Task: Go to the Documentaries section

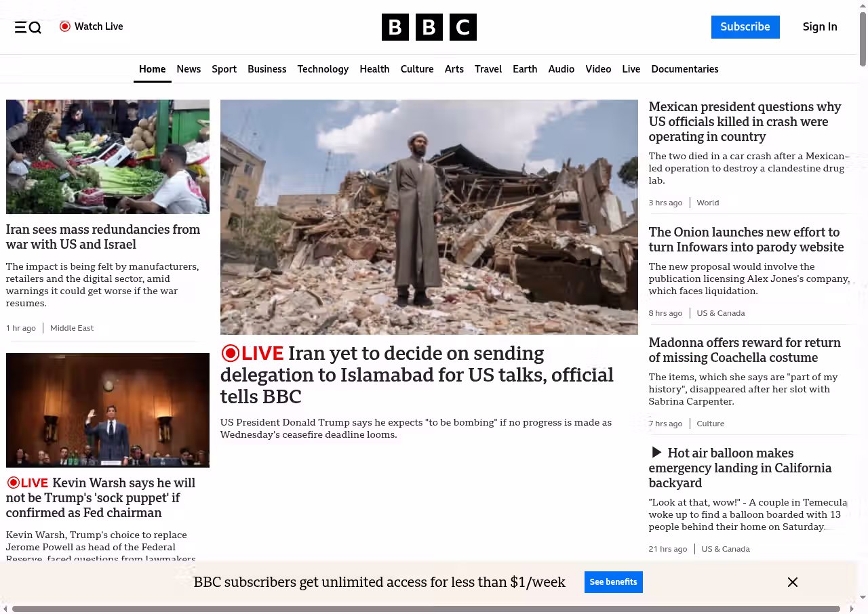Action: 684,69
